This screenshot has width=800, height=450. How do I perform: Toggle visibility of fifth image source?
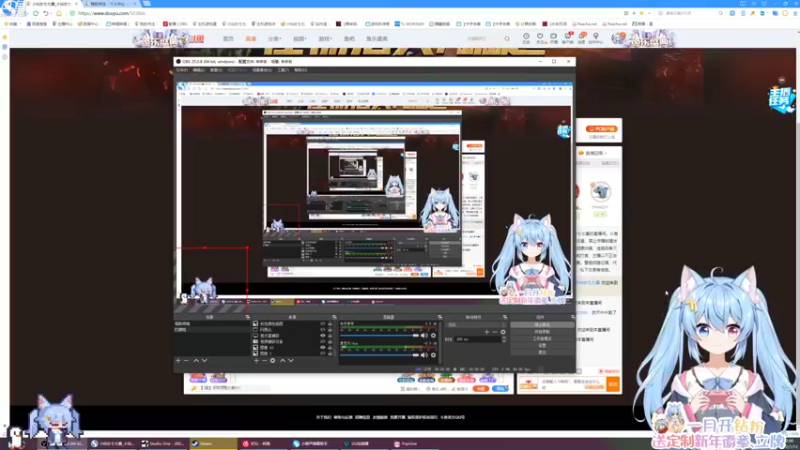click(322, 347)
